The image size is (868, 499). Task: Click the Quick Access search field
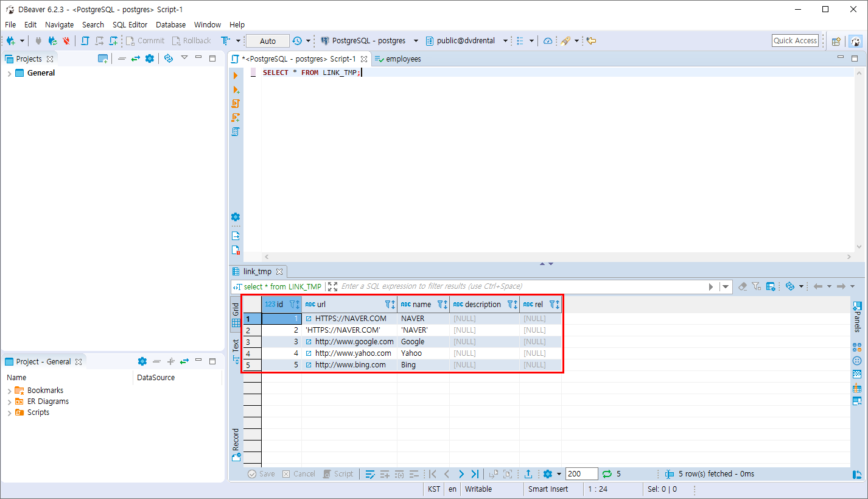[795, 41]
